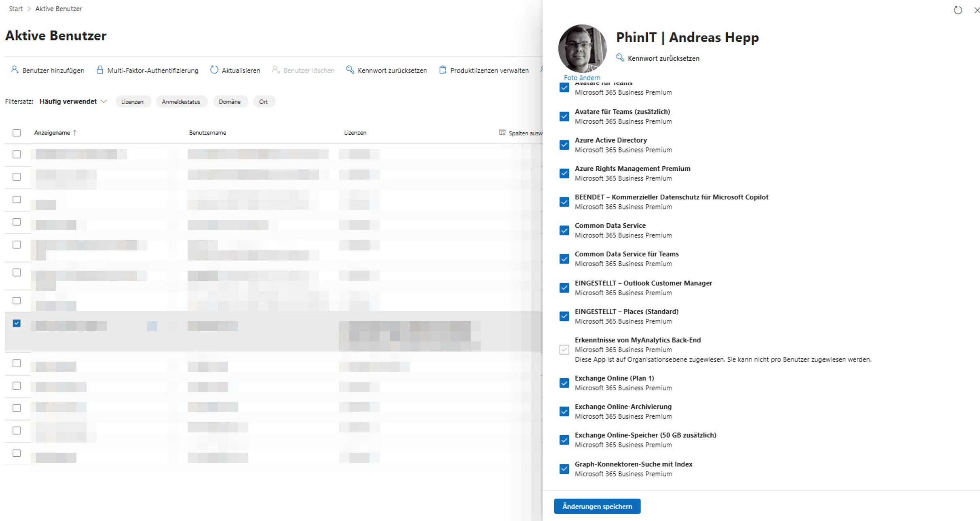Uncheck the selected user row checkbox

tap(17, 323)
